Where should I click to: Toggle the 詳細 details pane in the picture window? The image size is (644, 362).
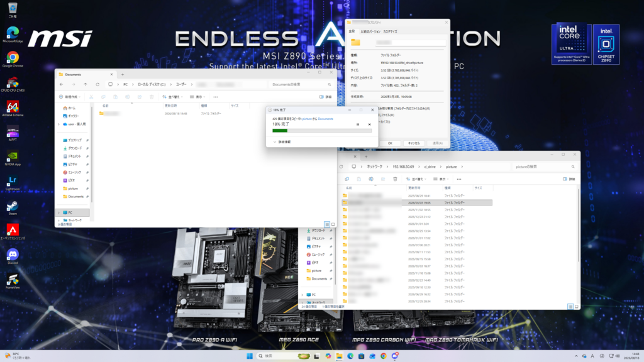(x=569, y=179)
